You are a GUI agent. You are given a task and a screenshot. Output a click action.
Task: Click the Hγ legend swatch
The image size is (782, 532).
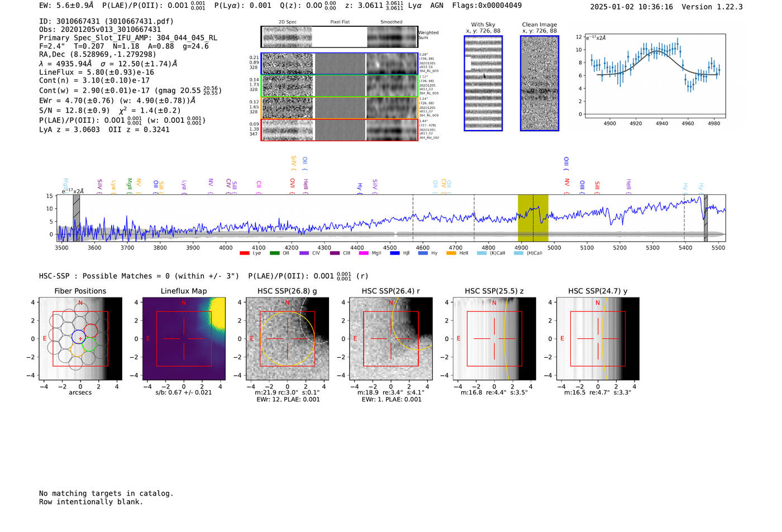pyautogui.click(x=423, y=253)
